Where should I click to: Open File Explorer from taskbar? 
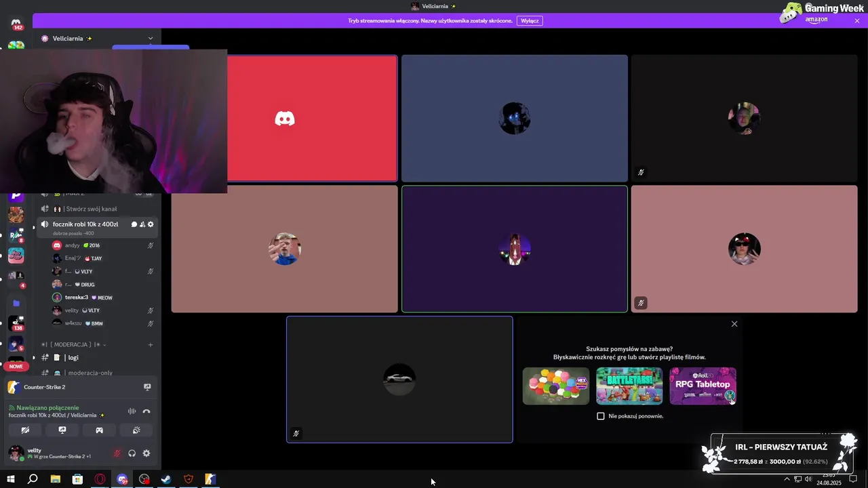(x=55, y=479)
